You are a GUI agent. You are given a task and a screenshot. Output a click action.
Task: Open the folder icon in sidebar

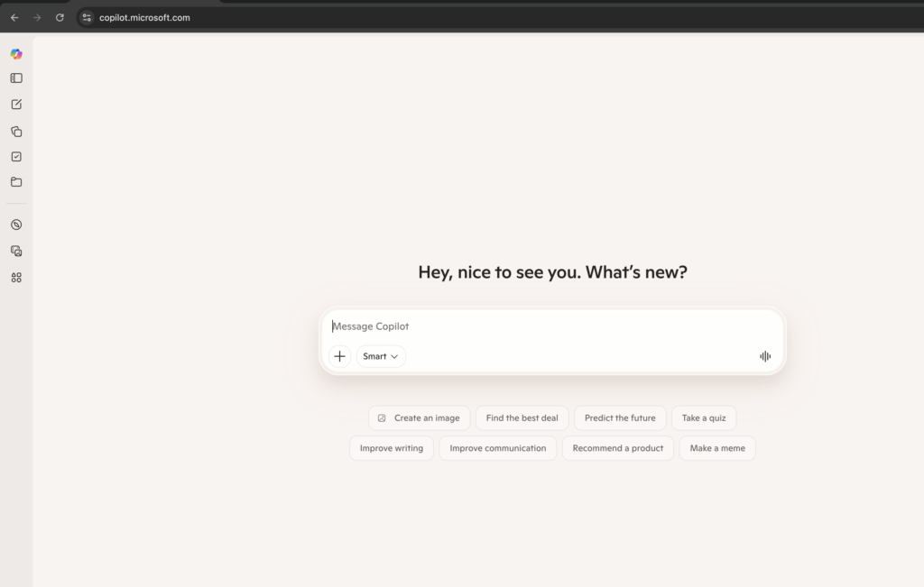click(16, 182)
